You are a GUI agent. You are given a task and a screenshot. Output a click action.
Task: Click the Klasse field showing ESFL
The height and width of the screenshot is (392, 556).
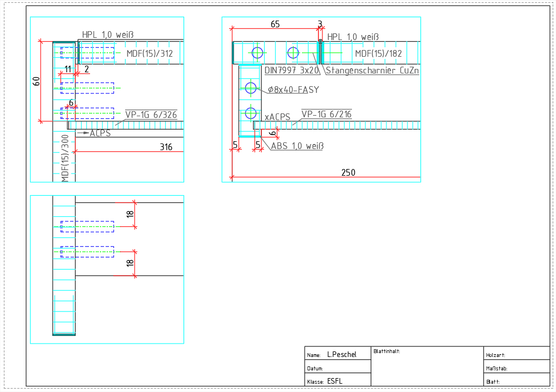337,381
